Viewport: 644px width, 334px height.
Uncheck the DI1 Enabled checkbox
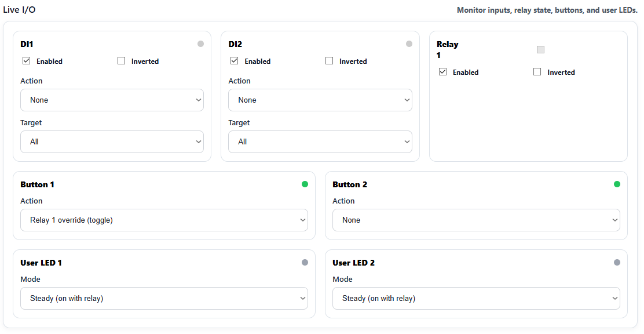tap(26, 60)
